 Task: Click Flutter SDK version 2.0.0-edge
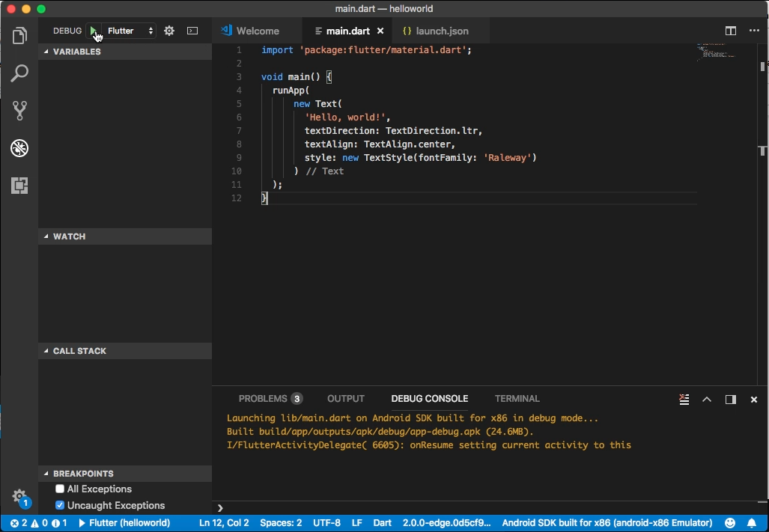(446, 523)
